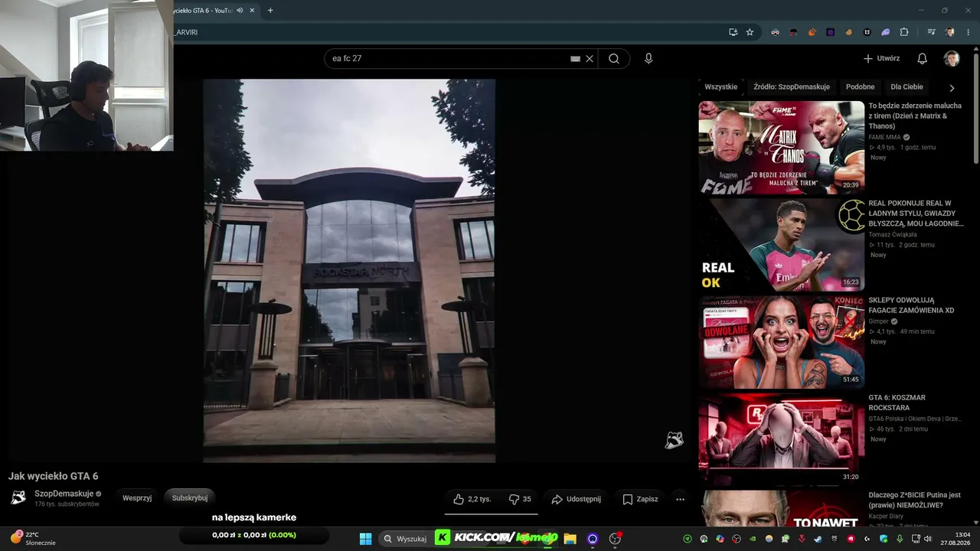The height and width of the screenshot is (551, 980).
Task: Click the Subskrybuj button
Action: click(x=190, y=498)
